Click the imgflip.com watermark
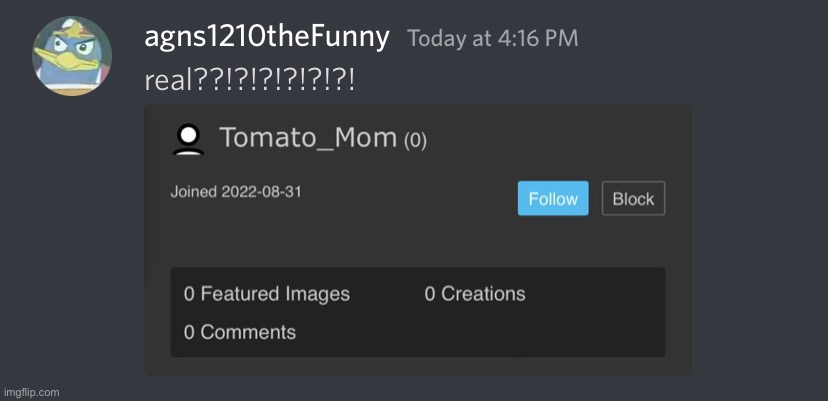828x401 pixels. tap(31, 393)
